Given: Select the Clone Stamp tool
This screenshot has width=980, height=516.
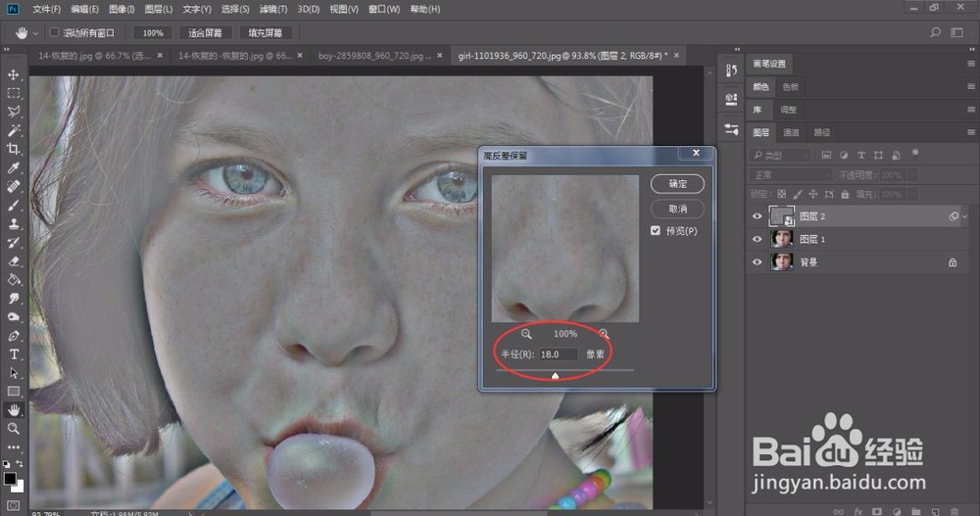Looking at the screenshot, I should tap(13, 223).
